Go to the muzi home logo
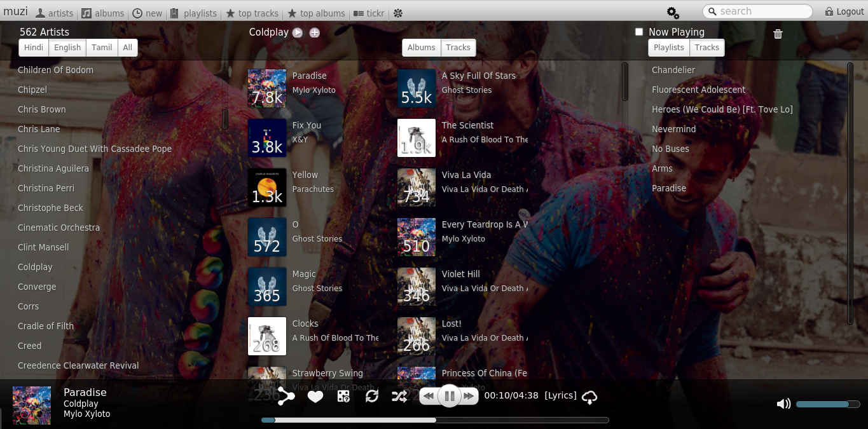Image resolution: width=868 pixels, height=429 pixels. pos(15,11)
